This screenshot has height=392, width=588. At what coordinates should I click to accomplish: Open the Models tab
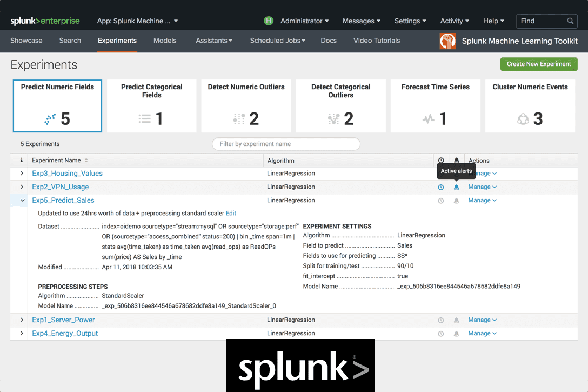coord(164,41)
